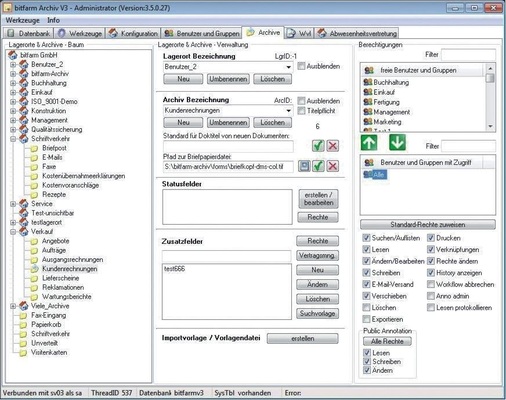Click the Fertigung group icon
This screenshot has width=506, height=400.
pyautogui.click(x=368, y=102)
